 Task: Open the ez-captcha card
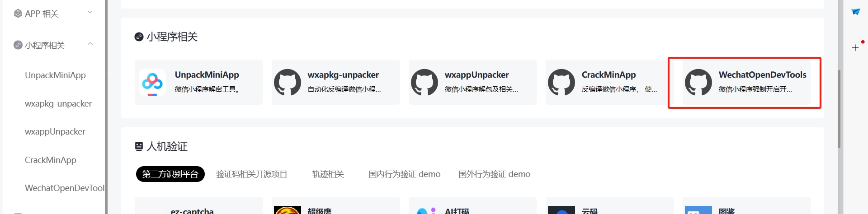pos(198,205)
